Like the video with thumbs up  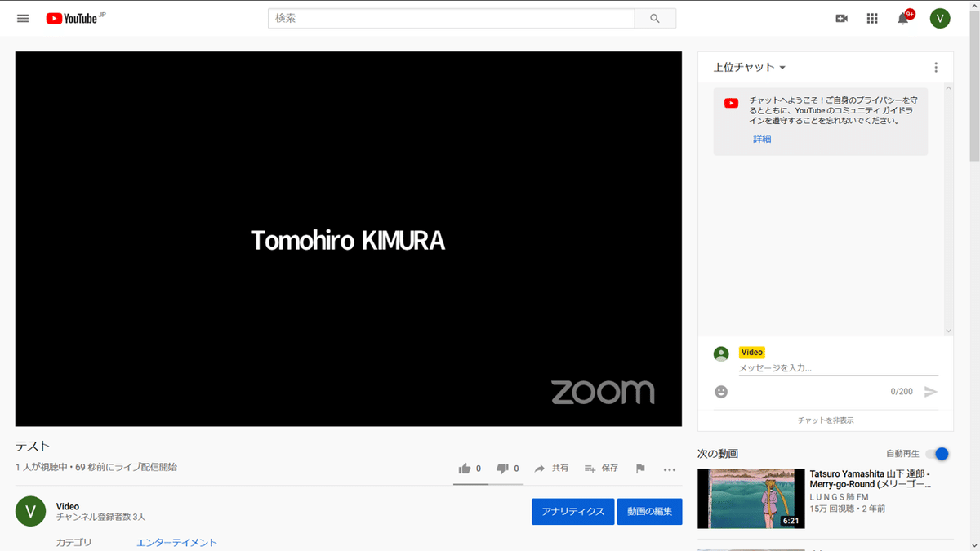(470, 469)
